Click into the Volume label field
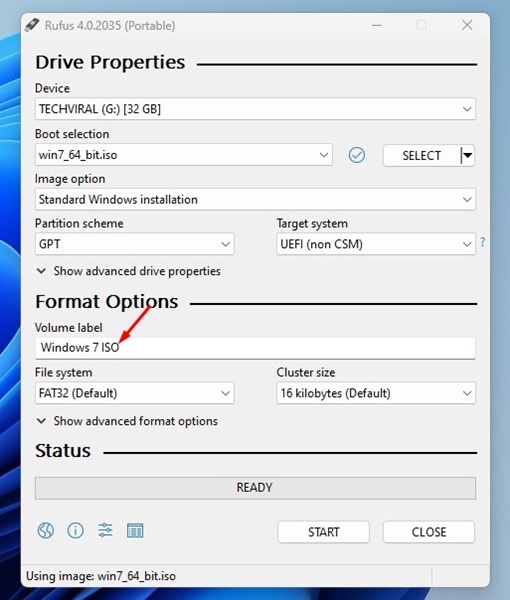Image resolution: width=510 pixels, height=600 pixels. click(x=255, y=348)
